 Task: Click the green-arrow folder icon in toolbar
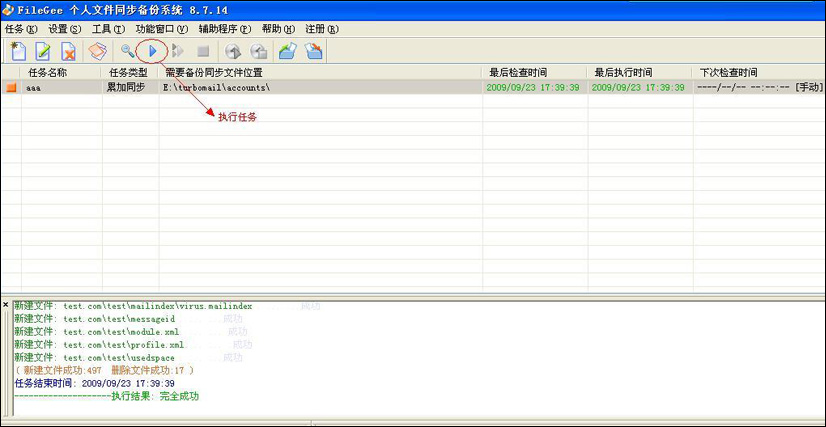(288, 51)
